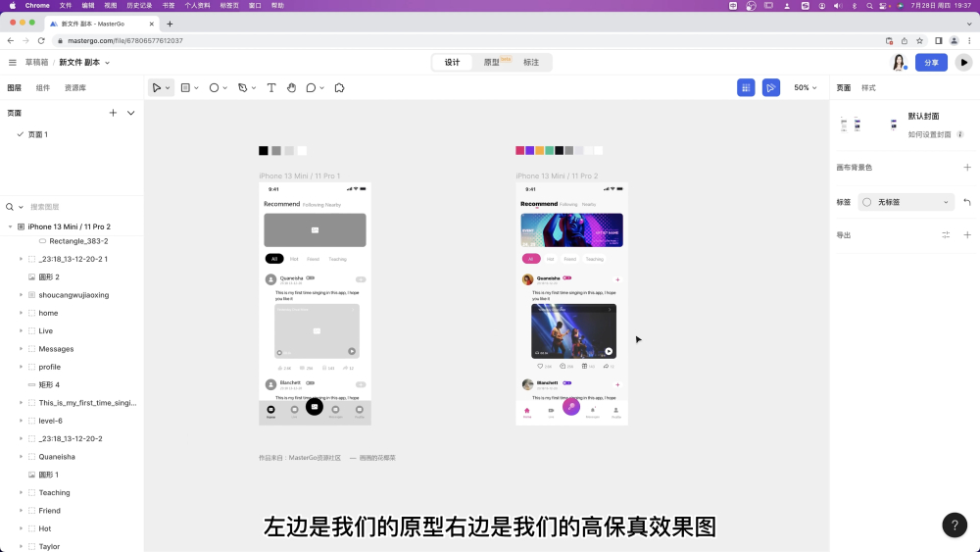Expand the Messages layer group
The height and width of the screenshot is (552, 980).
tap(21, 349)
